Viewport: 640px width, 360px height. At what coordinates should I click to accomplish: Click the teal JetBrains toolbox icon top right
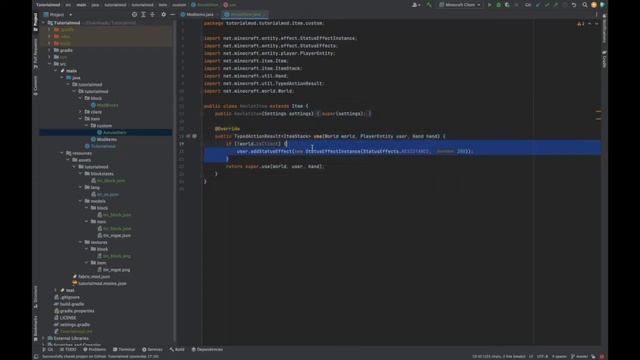coord(602,5)
